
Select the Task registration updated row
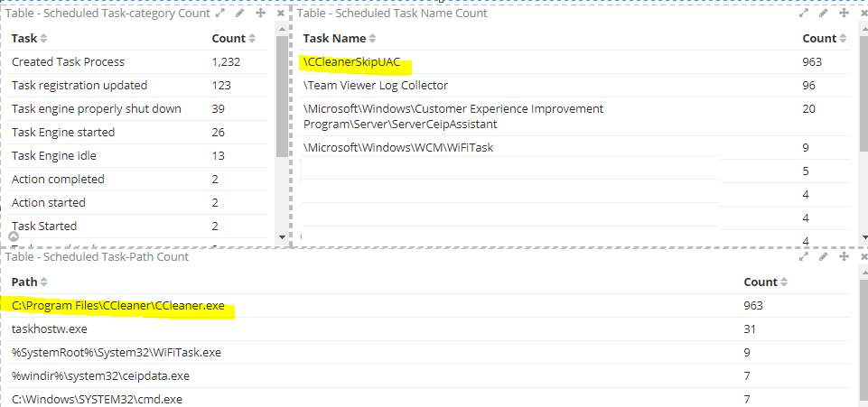tap(137, 86)
